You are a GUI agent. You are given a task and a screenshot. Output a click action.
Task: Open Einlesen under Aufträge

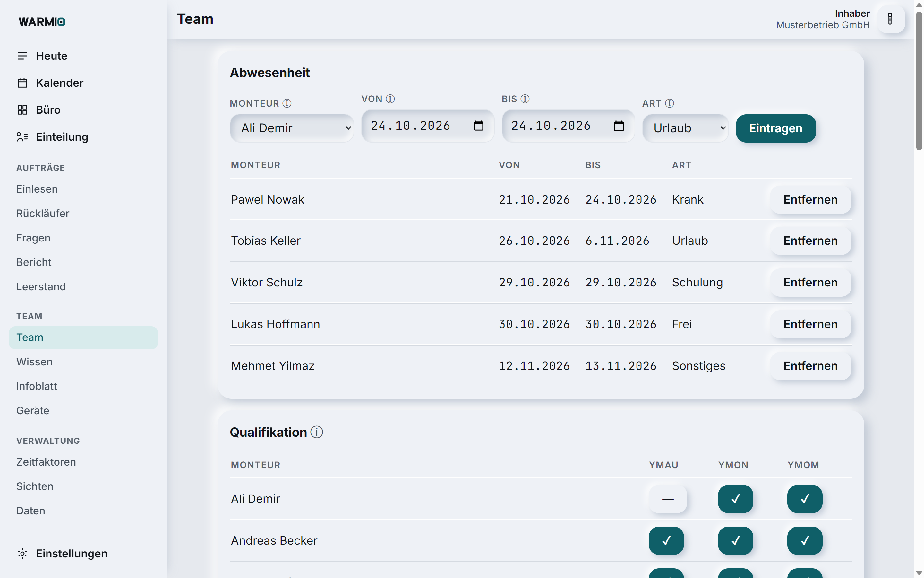(x=37, y=189)
